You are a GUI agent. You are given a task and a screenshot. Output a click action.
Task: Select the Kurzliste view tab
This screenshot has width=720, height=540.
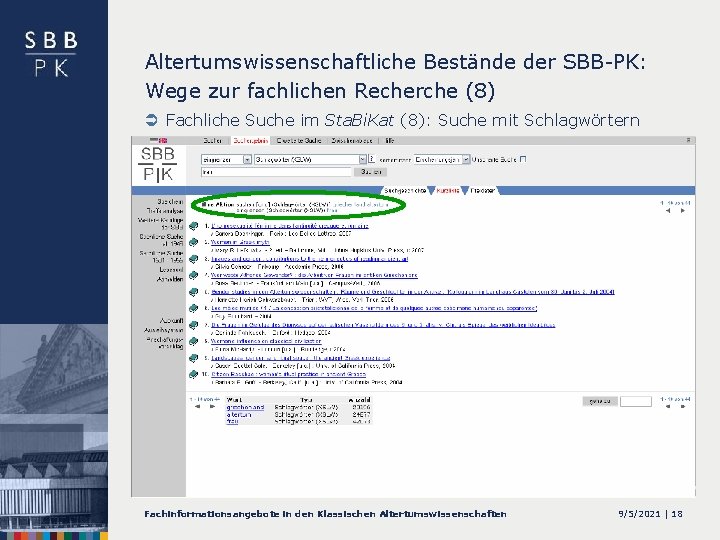click(x=448, y=190)
